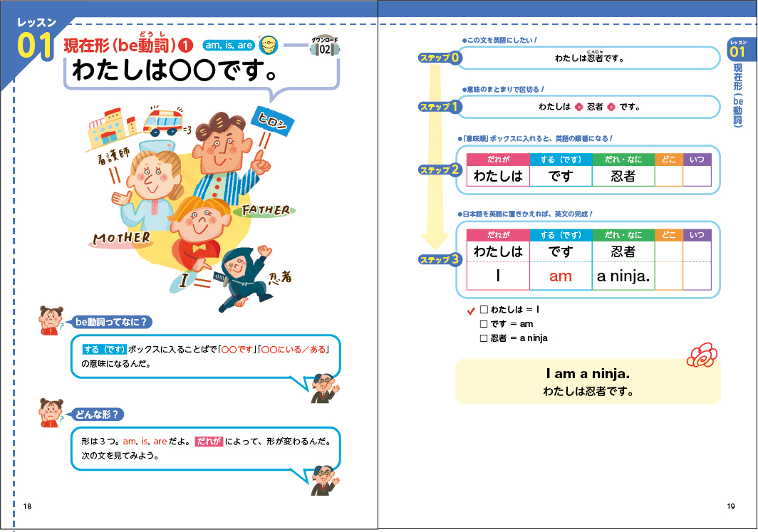Click the する（です） header in the ステップ2 table
This screenshot has height=532, width=758.
[x=561, y=160]
